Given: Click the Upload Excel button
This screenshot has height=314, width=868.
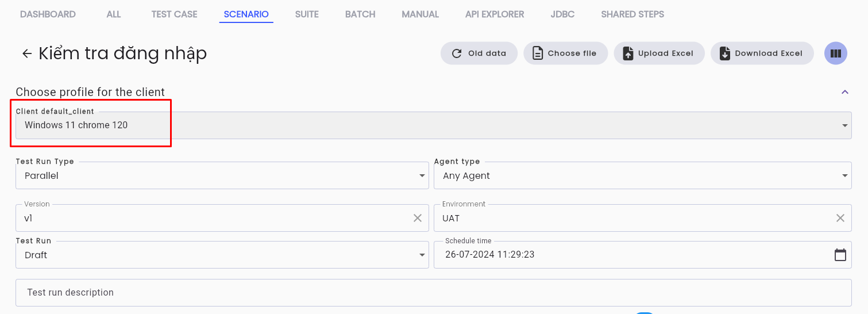Looking at the screenshot, I should 659,53.
